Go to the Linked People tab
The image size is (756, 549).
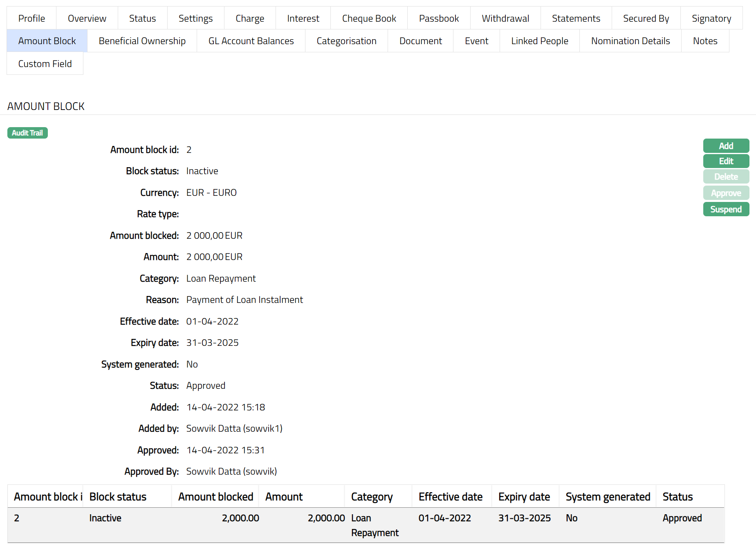coord(539,41)
